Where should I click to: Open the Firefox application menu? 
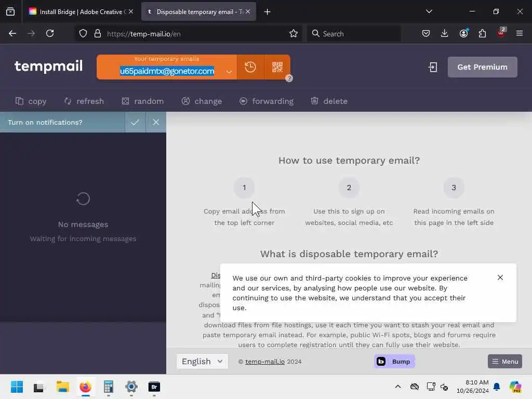pos(520,34)
